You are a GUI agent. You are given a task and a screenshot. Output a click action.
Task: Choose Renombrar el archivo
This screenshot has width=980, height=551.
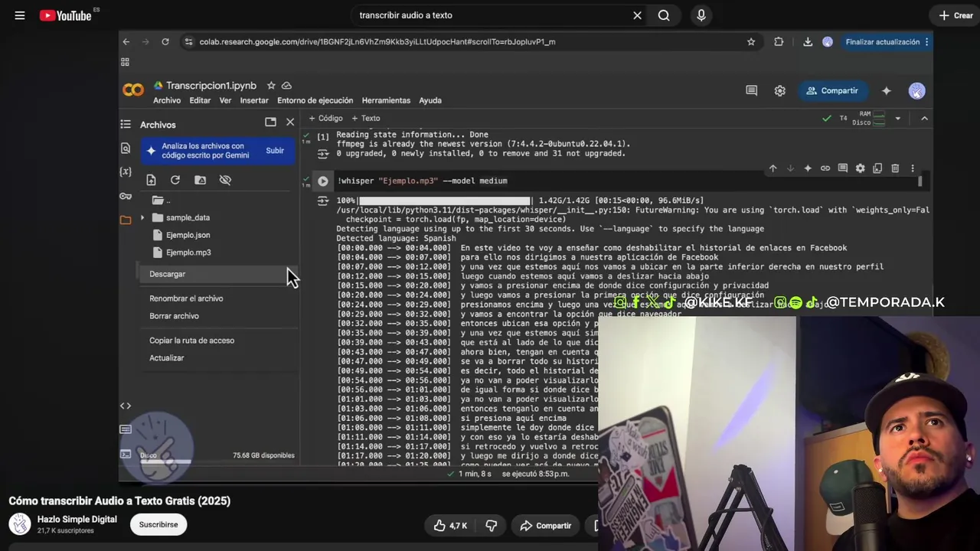click(x=186, y=298)
